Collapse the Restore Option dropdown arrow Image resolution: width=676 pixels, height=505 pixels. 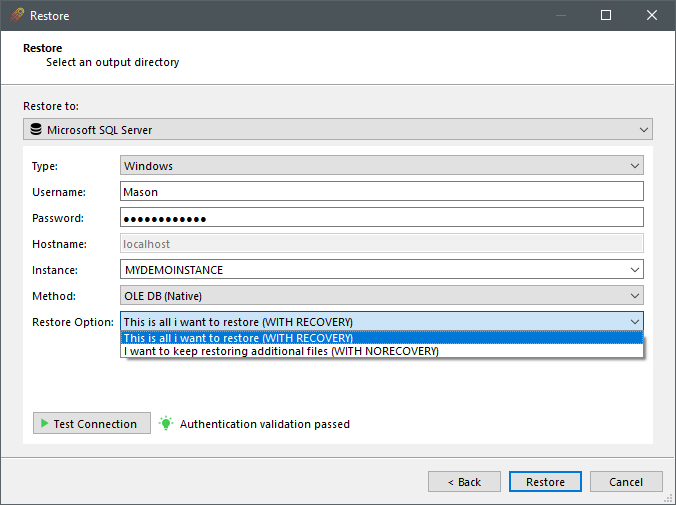pos(634,321)
